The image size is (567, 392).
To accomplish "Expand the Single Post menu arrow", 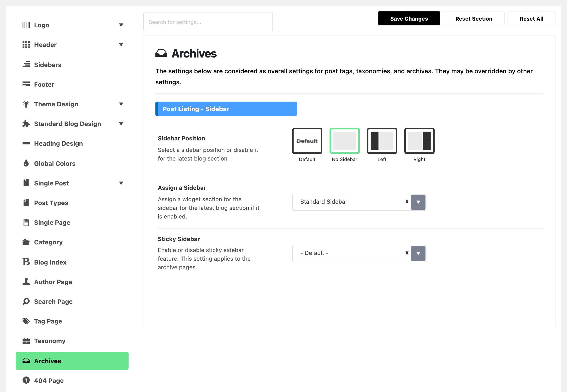I will pyautogui.click(x=121, y=183).
